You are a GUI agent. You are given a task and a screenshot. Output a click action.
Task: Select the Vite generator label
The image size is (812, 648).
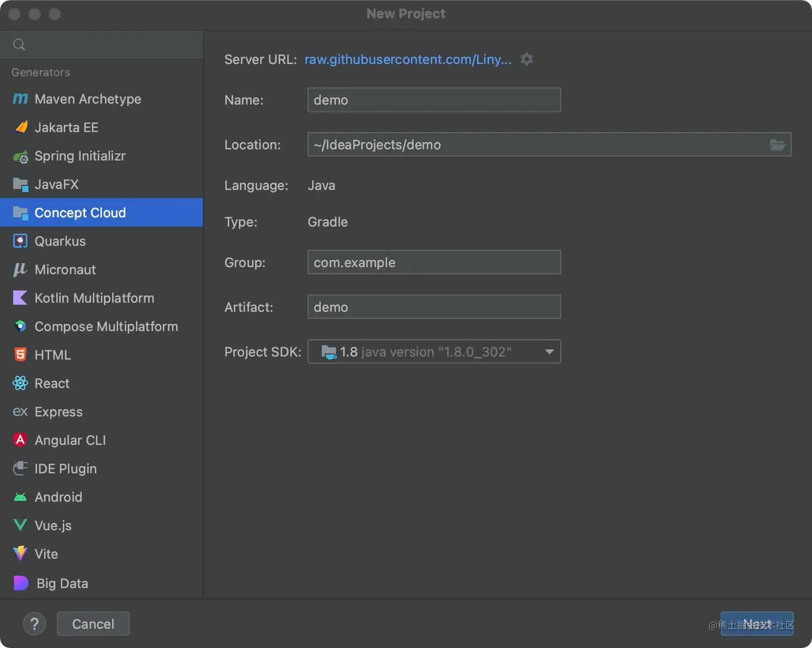[x=46, y=554]
